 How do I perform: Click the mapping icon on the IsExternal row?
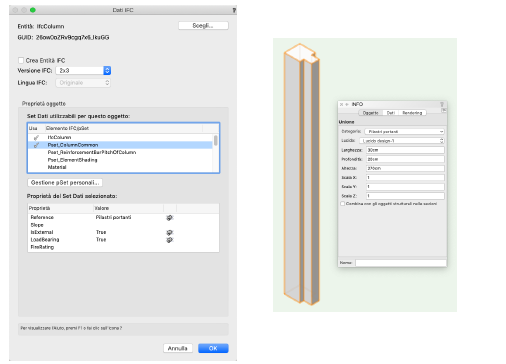[169, 232]
